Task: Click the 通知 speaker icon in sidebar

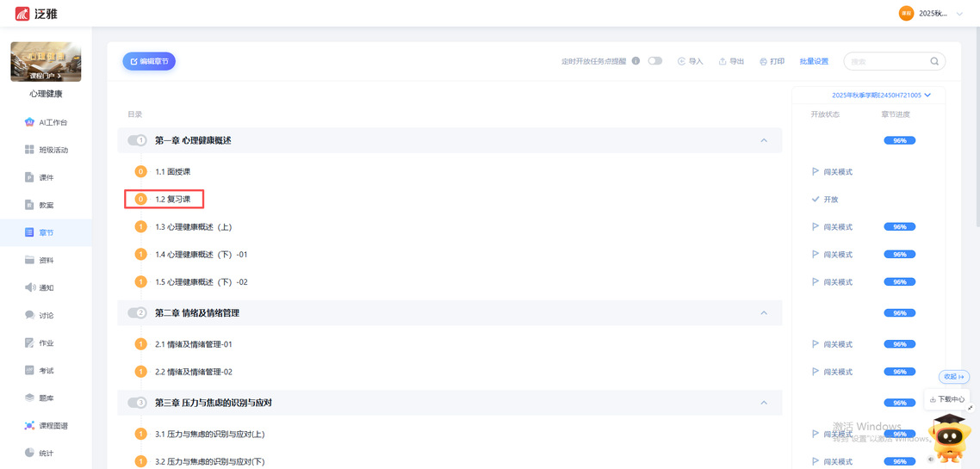Action: (x=29, y=287)
